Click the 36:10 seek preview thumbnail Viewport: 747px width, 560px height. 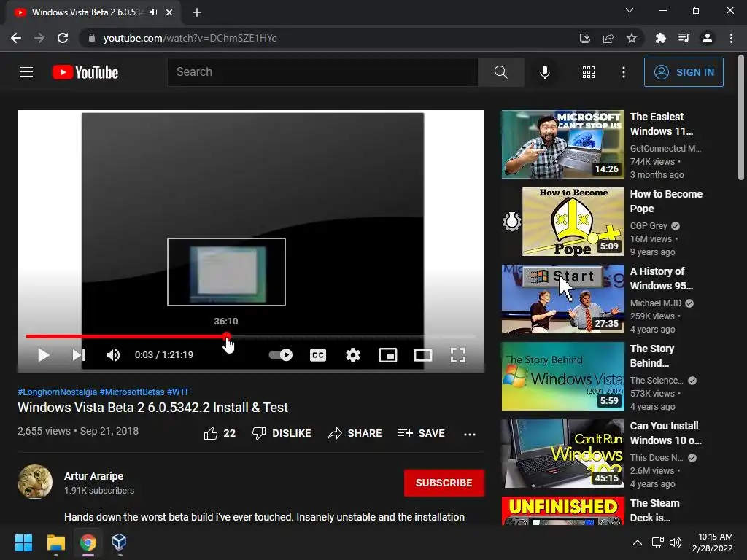click(x=226, y=272)
